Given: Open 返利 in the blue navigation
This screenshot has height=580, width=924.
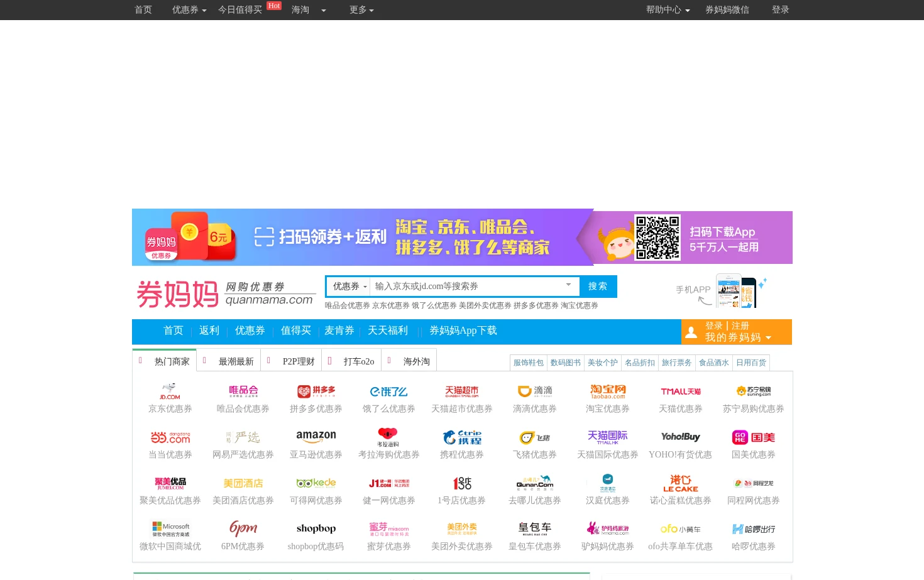Looking at the screenshot, I should (209, 331).
